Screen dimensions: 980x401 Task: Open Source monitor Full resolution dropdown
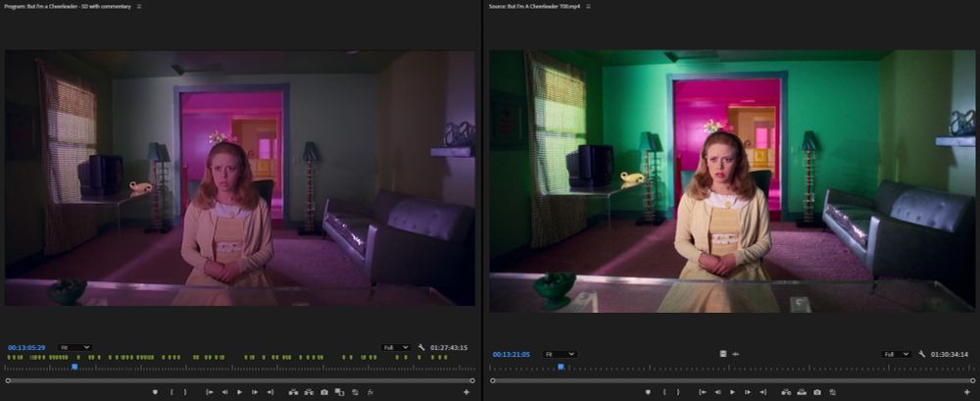pos(897,354)
